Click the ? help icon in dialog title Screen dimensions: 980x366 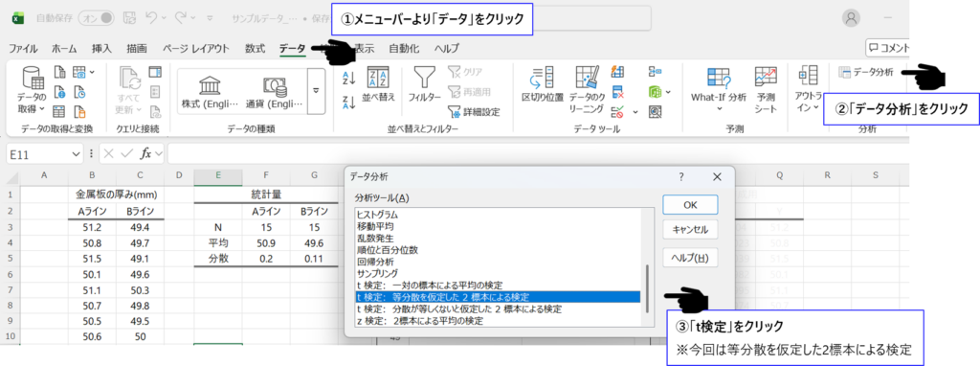pyautogui.click(x=681, y=177)
